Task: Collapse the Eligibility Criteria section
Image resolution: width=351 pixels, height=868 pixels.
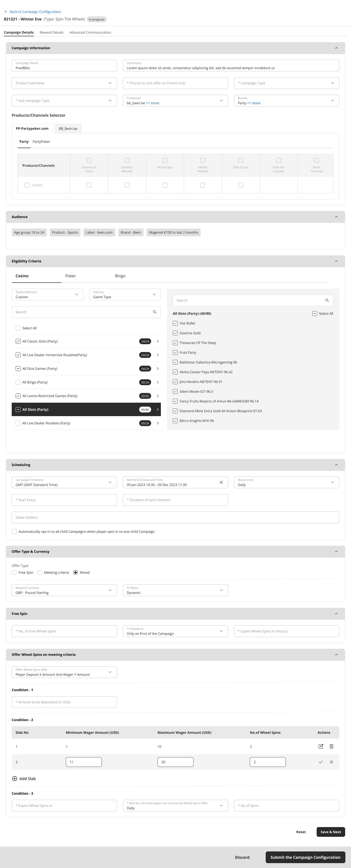Action: (x=336, y=261)
